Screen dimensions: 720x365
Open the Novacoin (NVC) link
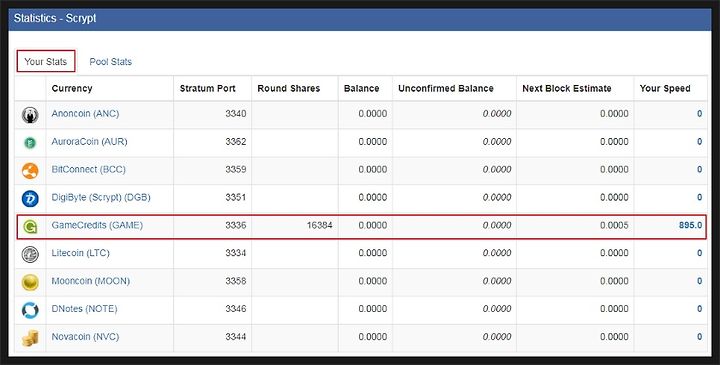pyautogui.click(x=85, y=337)
